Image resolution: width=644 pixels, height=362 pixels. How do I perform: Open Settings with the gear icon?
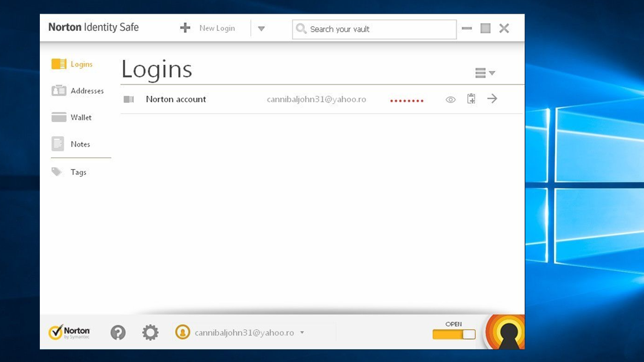(150, 332)
